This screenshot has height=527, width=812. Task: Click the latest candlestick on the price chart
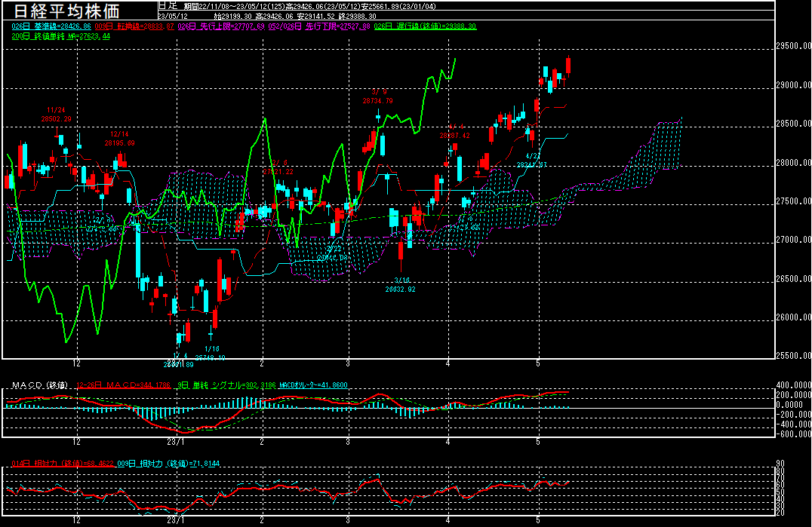568,66
